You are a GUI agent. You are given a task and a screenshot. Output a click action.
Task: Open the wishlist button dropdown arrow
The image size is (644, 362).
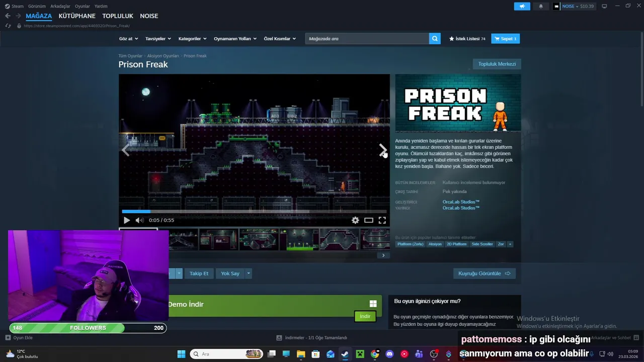[179, 274]
